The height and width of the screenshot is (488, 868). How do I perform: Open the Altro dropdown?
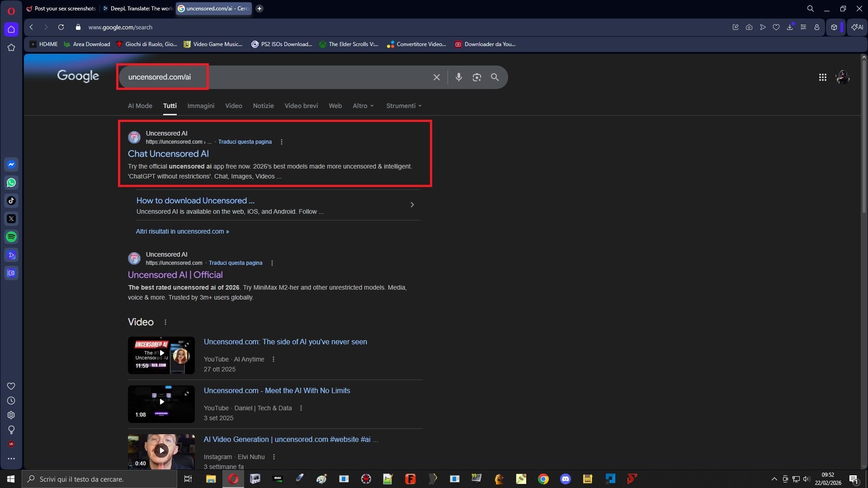click(363, 106)
